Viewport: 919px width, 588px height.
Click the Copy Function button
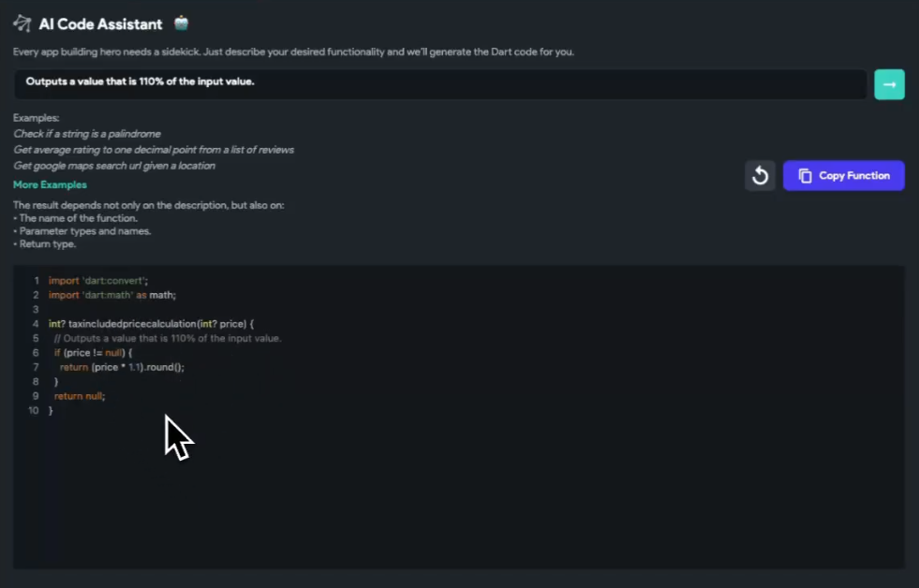(x=843, y=176)
